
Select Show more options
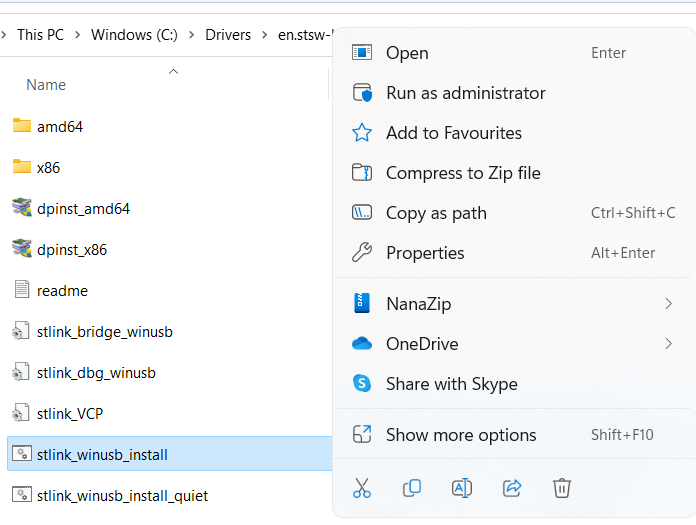pyautogui.click(x=460, y=435)
